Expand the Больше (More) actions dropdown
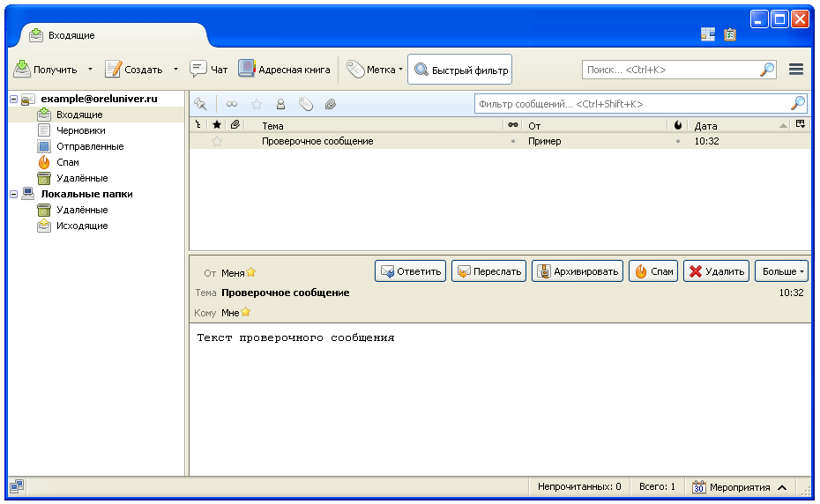Screen dimensions: 820x504 (x=781, y=271)
